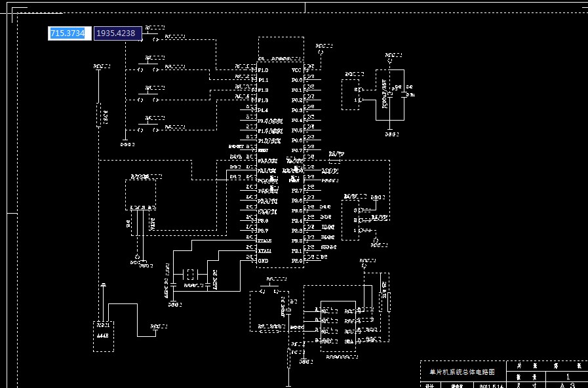Select the A3 size text in title block
Image resolution: width=588 pixels, height=388 pixels.
(x=566, y=385)
